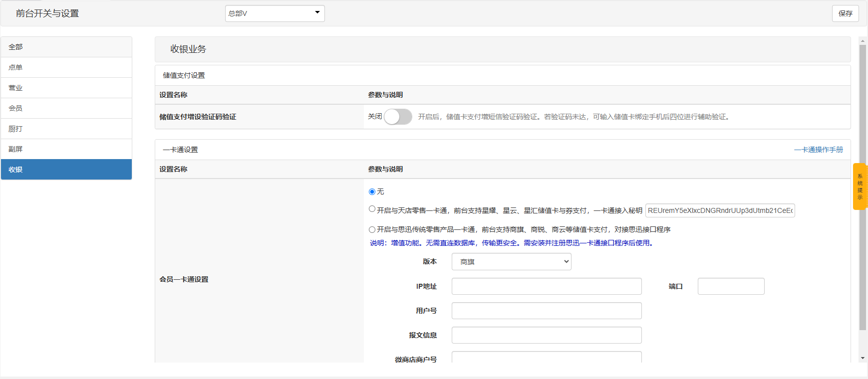Switch to 会员 settings
Screen dimensions: 868x379
pos(66,108)
